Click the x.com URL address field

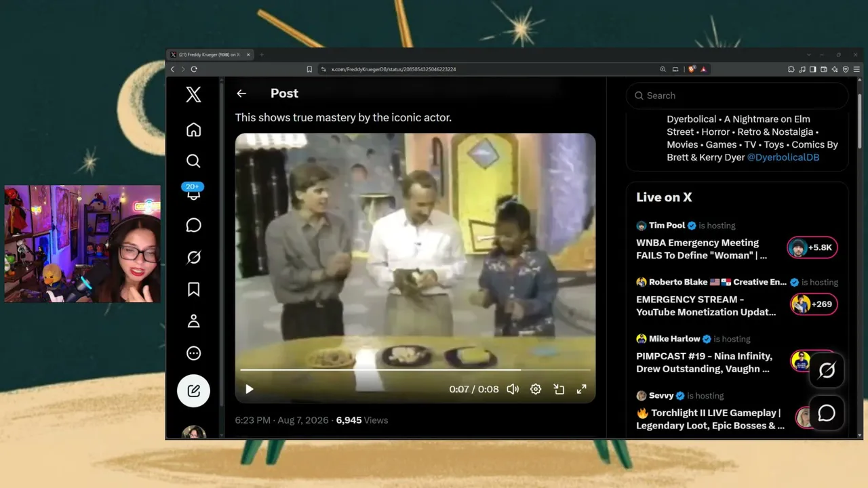tap(393, 69)
